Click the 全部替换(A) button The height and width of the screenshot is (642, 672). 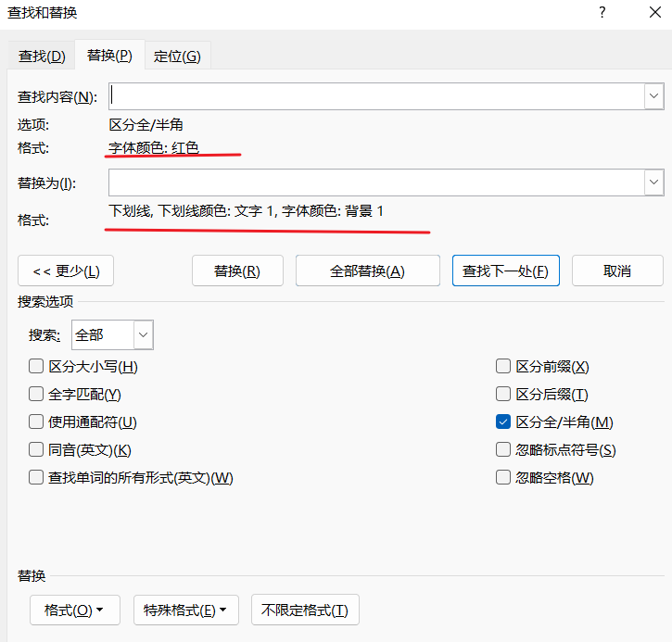(368, 271)
